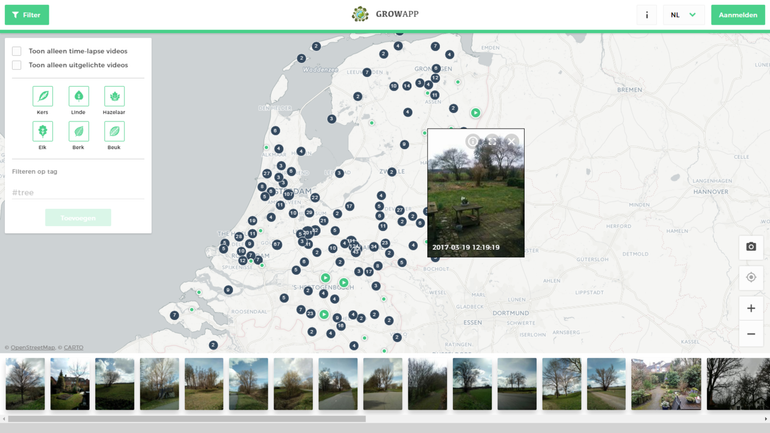Open the garden path thumbnail in strip
The width and height of the screenshot is (770, 433).
(666, 384)
